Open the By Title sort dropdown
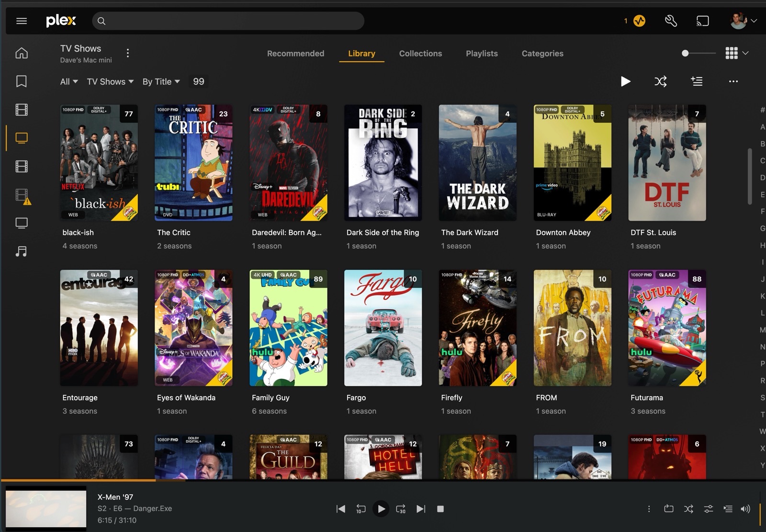Viewport: 766px width, 532px height. click(161, 82)
